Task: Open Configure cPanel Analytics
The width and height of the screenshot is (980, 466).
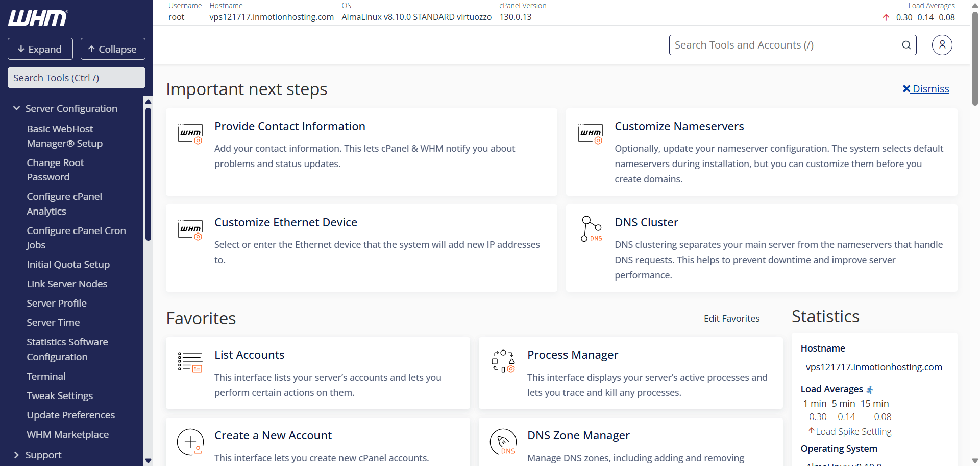Action: tap(64, 203)
